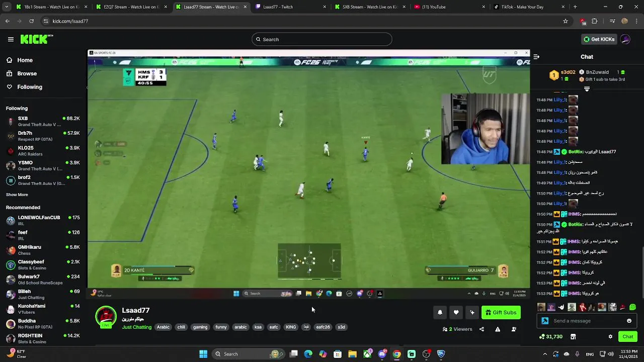Open recommended channel GMHikaru

point(43,250)
